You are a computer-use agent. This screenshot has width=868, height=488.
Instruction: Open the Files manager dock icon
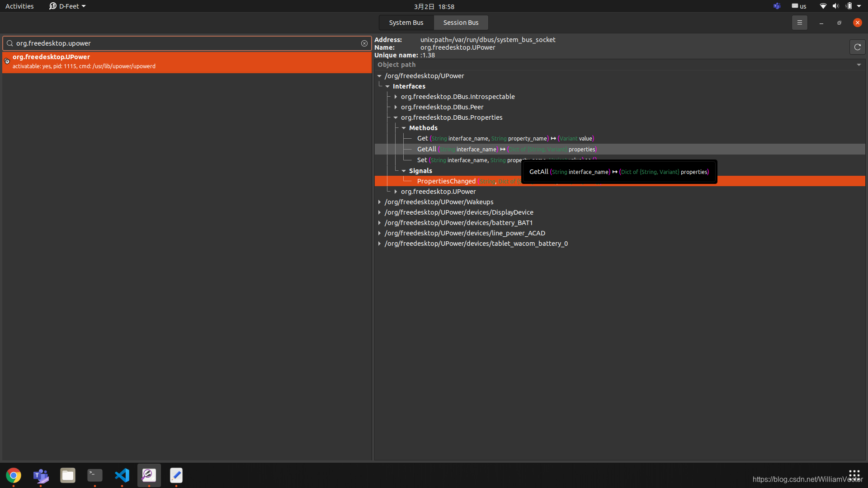click(68, 475)
